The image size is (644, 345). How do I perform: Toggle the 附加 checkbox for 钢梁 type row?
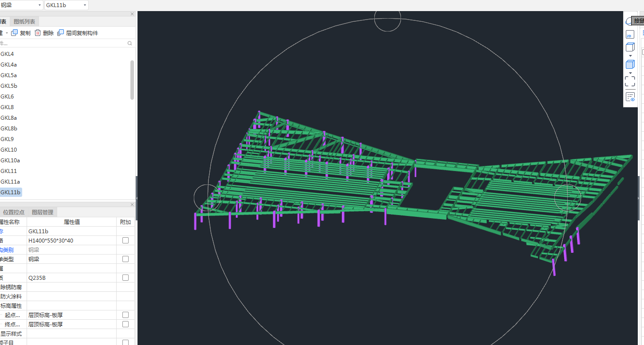pyautogui.click(x=126, y=259)
